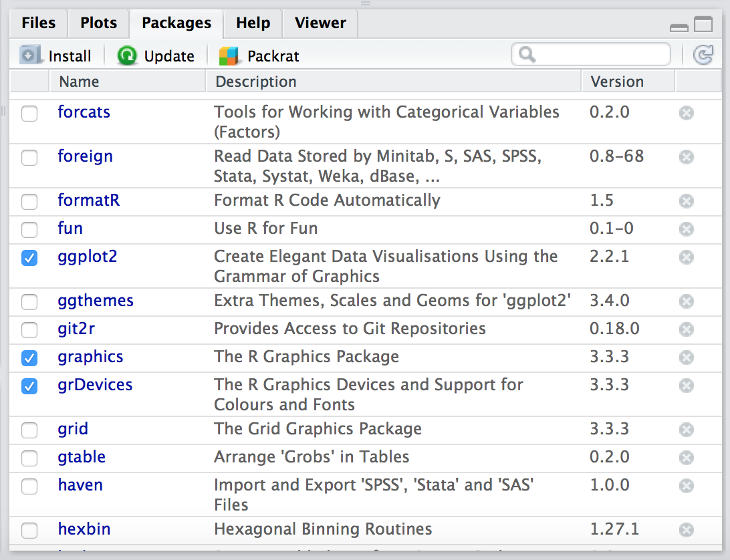Screen dimensions: 730x560
Task: Remove the ggthemes package
Action: tap(687, 301)
